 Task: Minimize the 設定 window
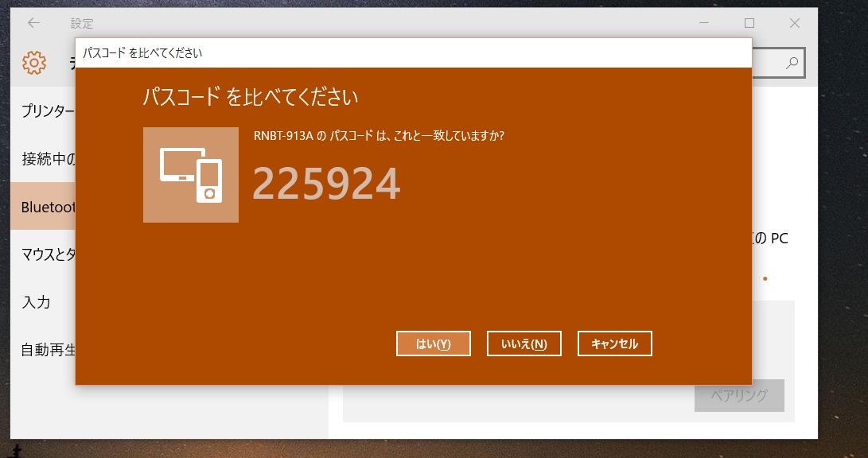point(704,23)
